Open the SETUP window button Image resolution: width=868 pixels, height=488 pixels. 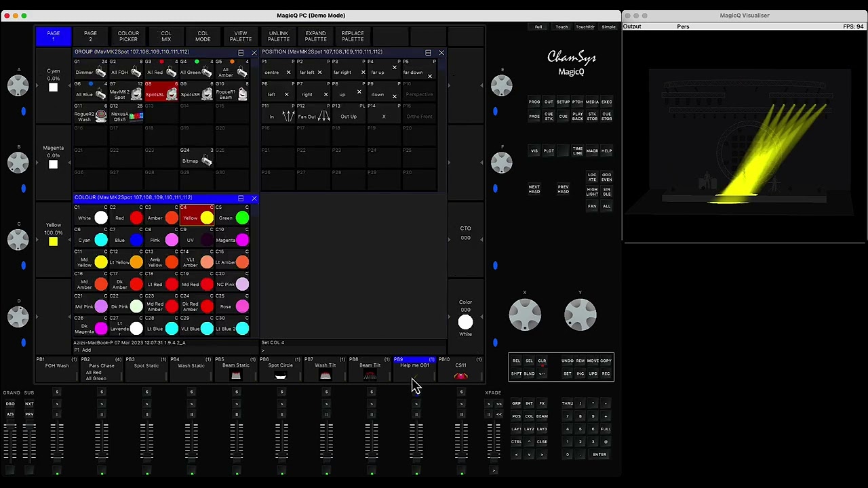click(563, 102)
